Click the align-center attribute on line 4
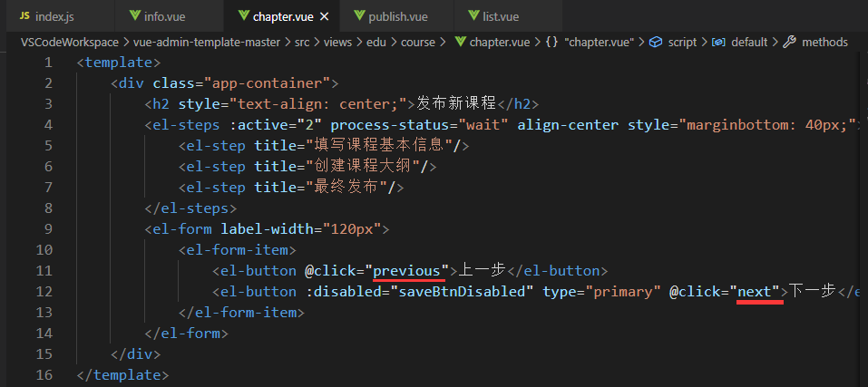 point(568,125)
